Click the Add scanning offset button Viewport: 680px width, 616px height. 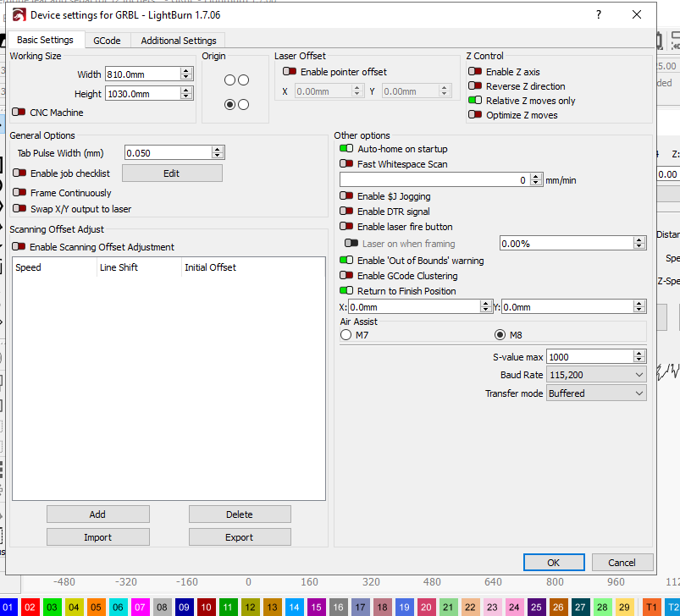(98, 514)
